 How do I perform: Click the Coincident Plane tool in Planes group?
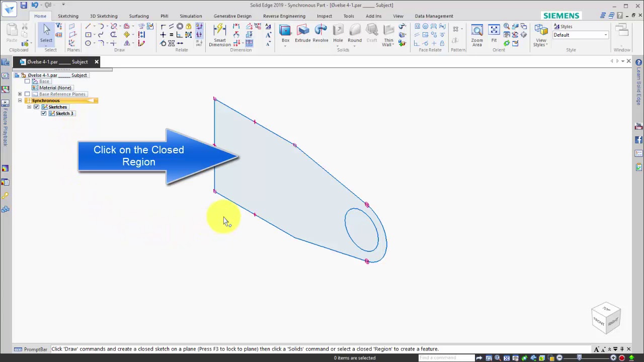tap(71, 26)
